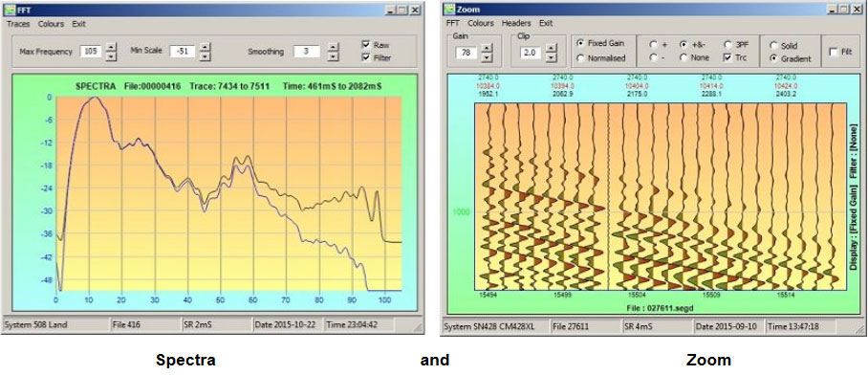Click the Zoom window resize grip

(x=860, y=330)
